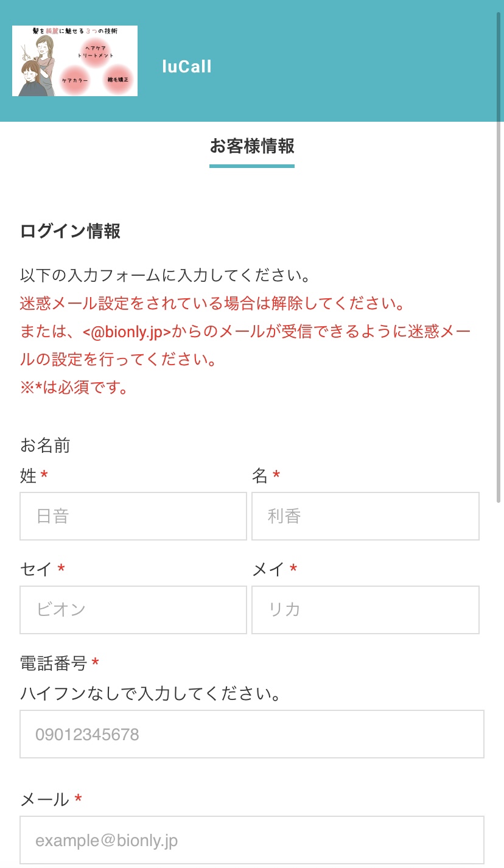Click the ログイン情報 section heading
This screenshot has width=504, height=868.
pos(70,231)
